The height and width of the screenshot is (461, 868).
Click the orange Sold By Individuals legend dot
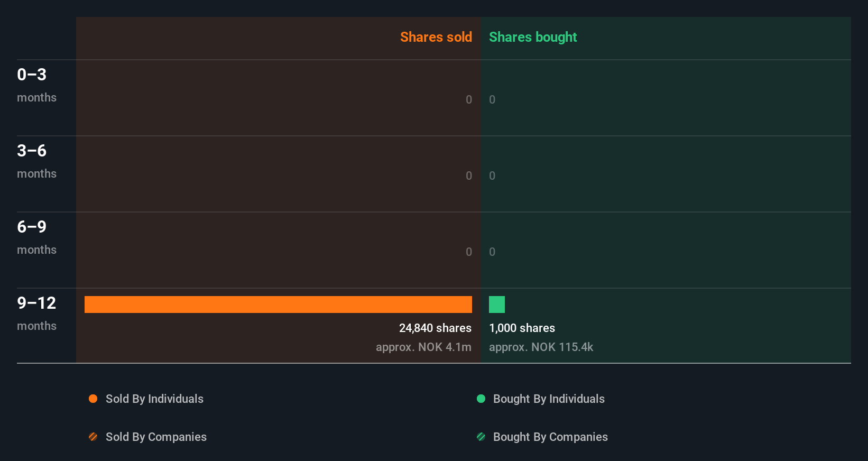pos(93,399)
